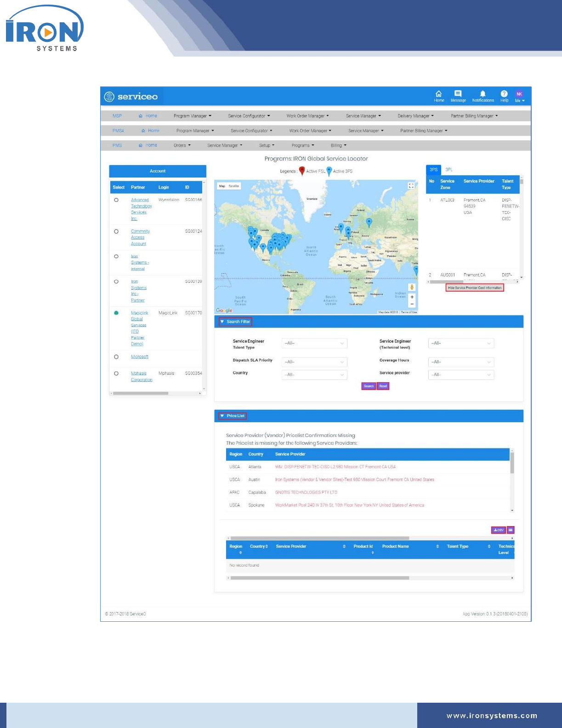Select the Mphasis Corporation radio button
The image size is (562, 728).
(x=116, y=373)
